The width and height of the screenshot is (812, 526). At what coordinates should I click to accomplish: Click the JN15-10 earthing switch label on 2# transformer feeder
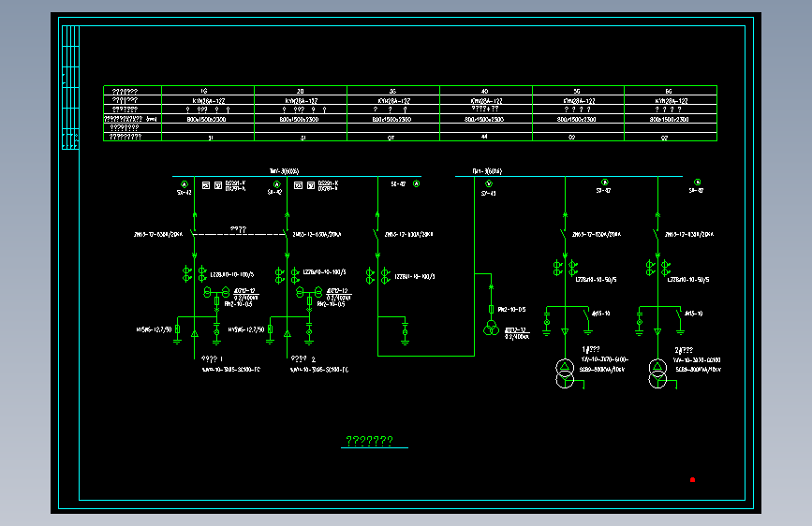coord(693,314)
